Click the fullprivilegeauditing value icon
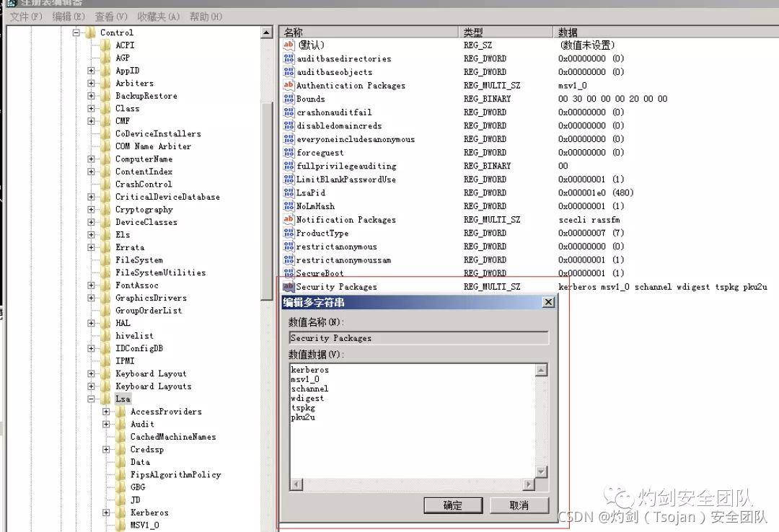779x532 pixels. 289,165
